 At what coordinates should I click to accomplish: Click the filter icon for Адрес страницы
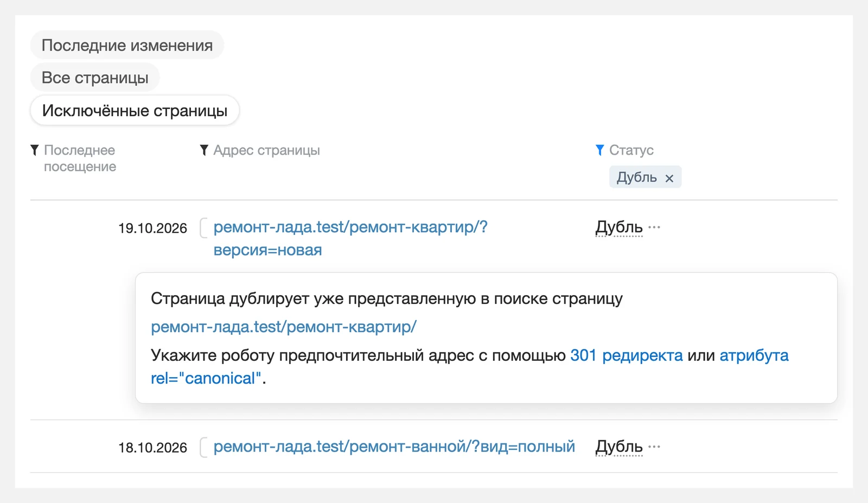point(204,150)
